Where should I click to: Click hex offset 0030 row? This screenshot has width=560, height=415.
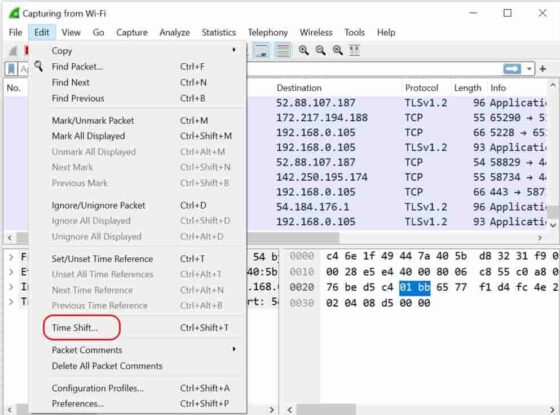[x=301, y=303]
